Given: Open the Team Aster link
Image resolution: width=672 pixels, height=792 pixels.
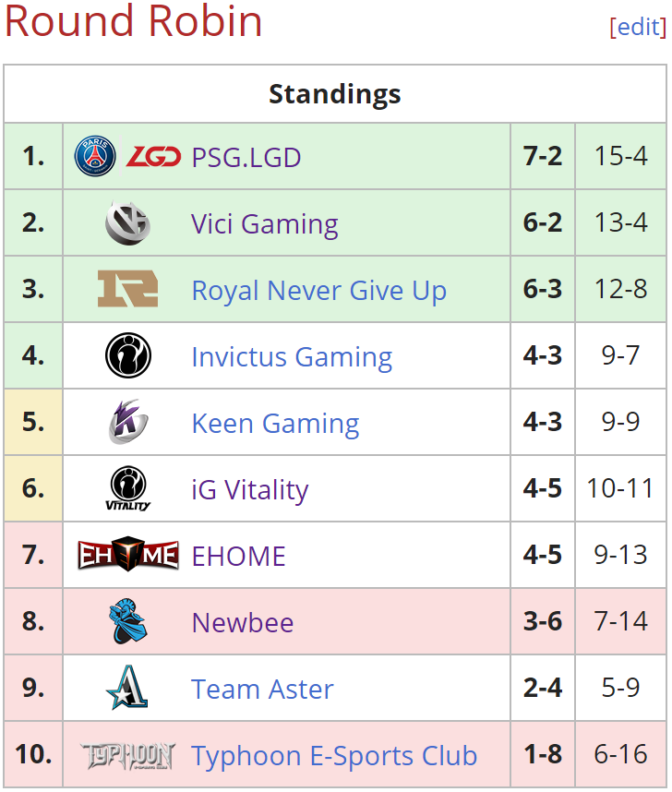Looking at the screenshot, I should coord(262,690).
